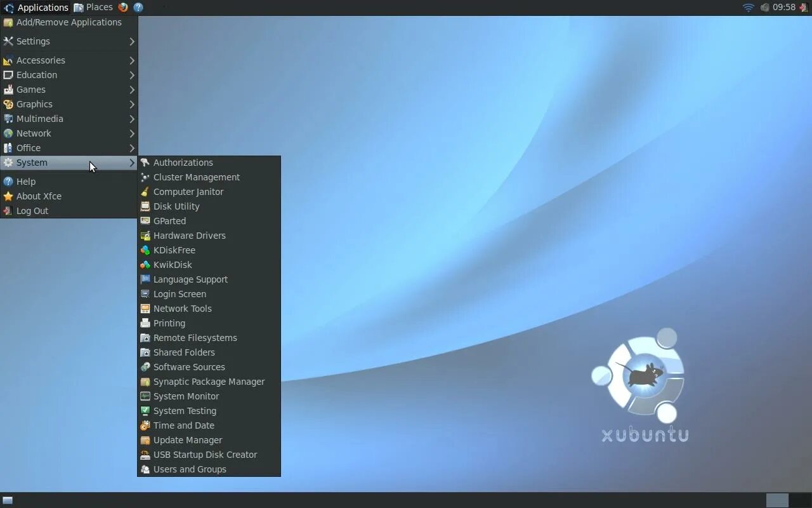Switch to the second workspace in pager

tap(800, 500)
